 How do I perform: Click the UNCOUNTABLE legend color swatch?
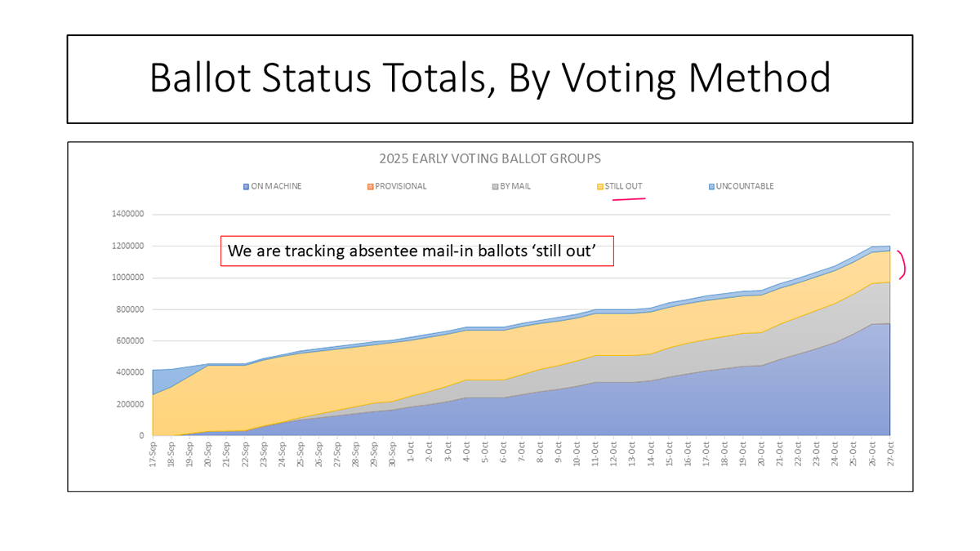tap(711, 187)
